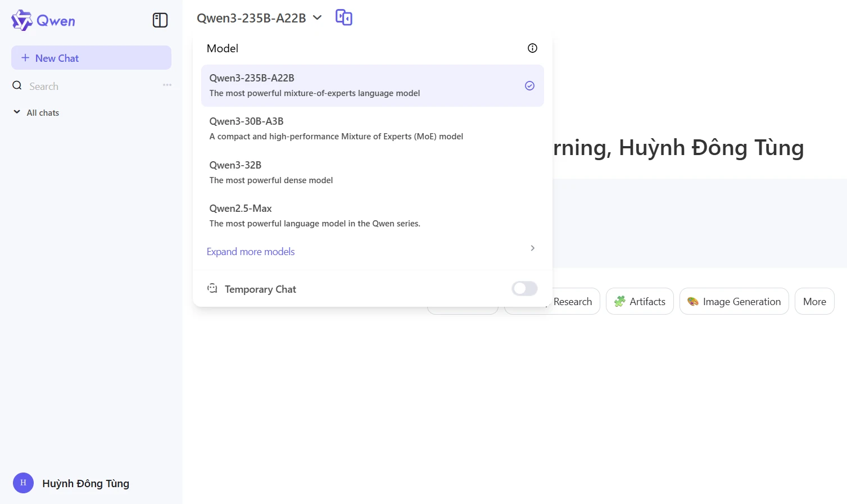
Task: Select the Qwen3-30B-A3B model
Action: pos(372,129)
